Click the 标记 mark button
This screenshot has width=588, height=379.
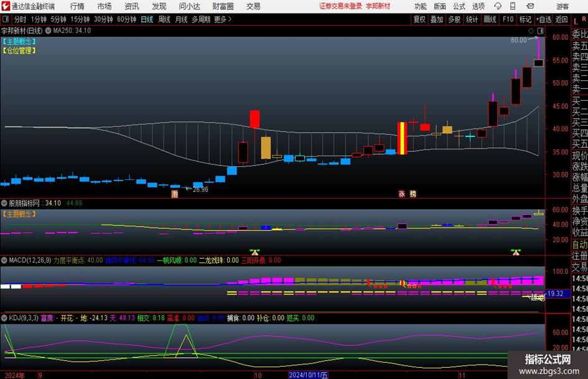(525, 19)
